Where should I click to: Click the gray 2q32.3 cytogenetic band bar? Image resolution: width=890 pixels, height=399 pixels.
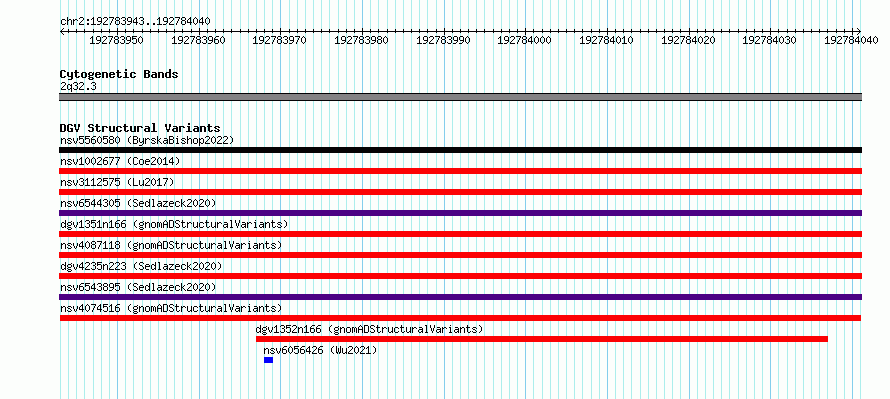click(461, 97)
